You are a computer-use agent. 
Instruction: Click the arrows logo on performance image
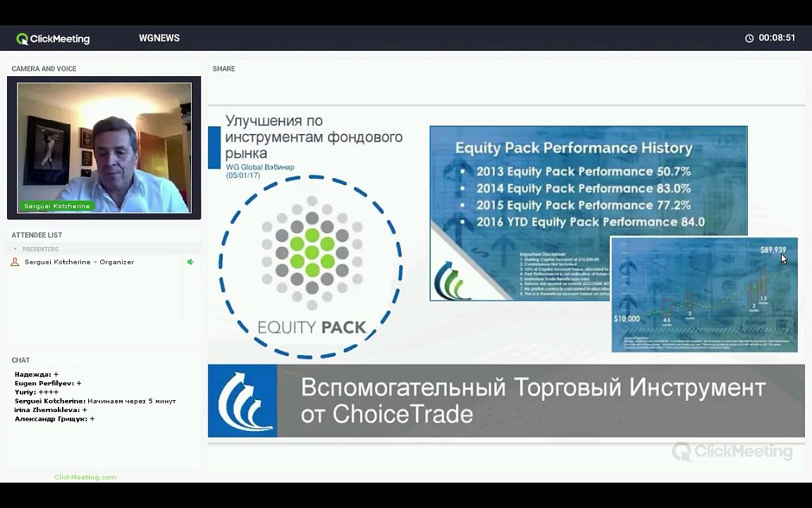point(452,280)
